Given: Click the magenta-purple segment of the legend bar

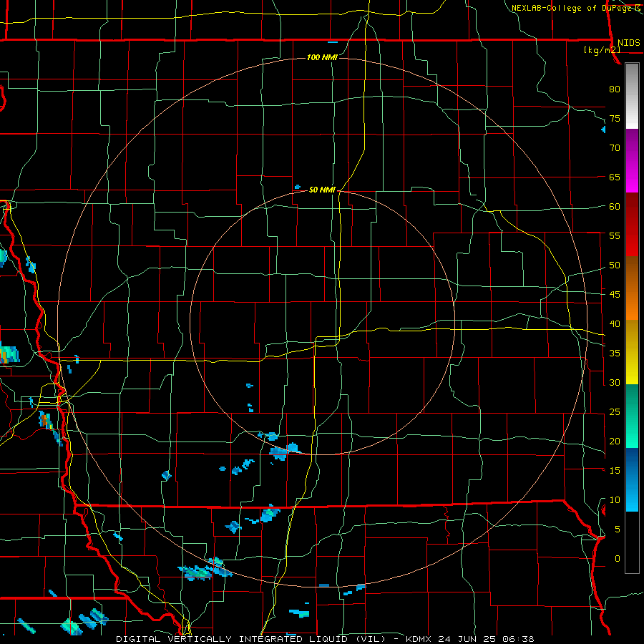Looking at the screenshot, I should point(632,161).
